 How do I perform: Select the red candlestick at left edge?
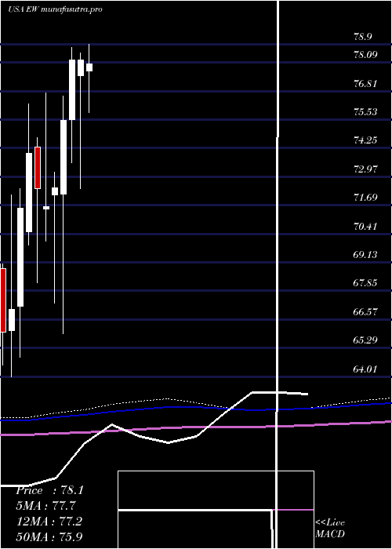[x=3, y=300]
